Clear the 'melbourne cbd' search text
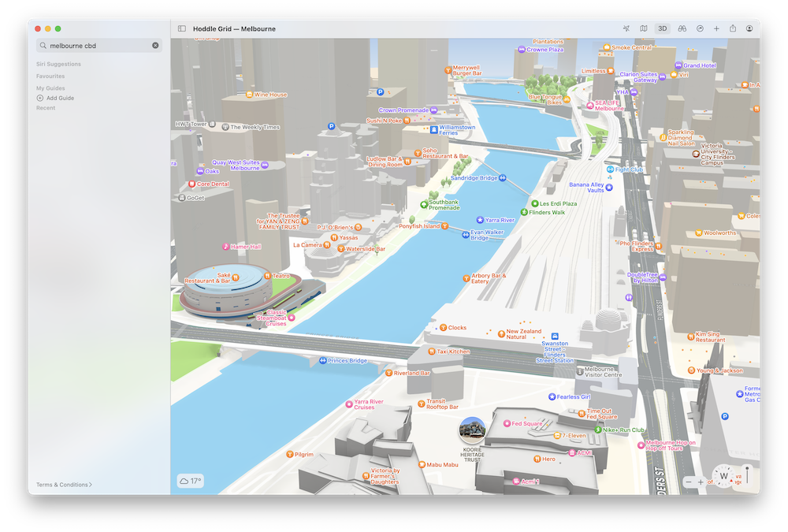The height and width of the screenshot is (532, 788). point(155,46)
